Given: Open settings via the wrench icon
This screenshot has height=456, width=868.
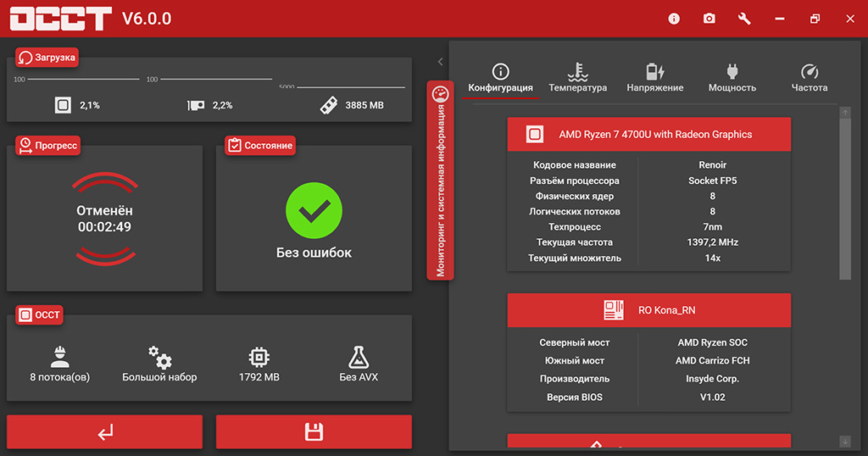Looking at the screenshot, I should point(744,19).
